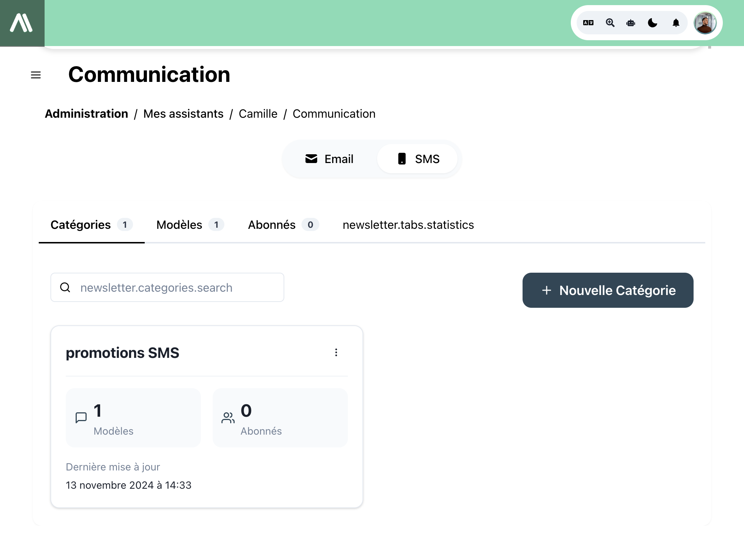Switch to the Modèles tab
744x560 pixels.
pos(190,225)
